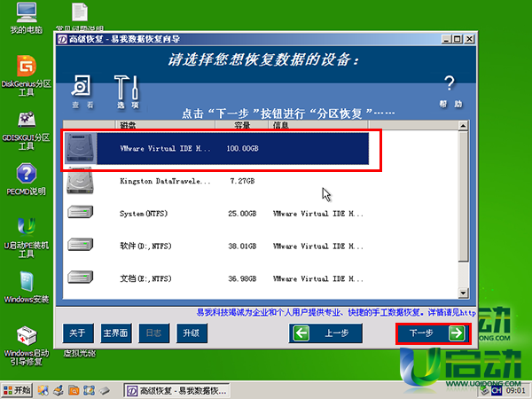Click the 下一步 (Next) button

point(431,333)
